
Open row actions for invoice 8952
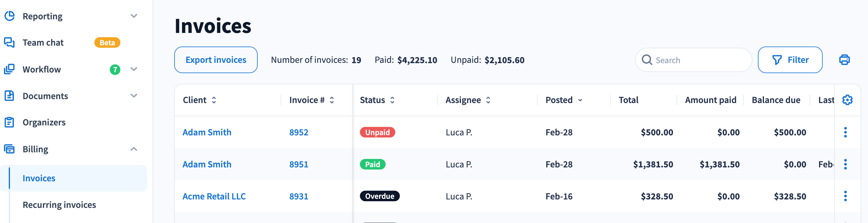pyautogui.click(x=845, y=132)
